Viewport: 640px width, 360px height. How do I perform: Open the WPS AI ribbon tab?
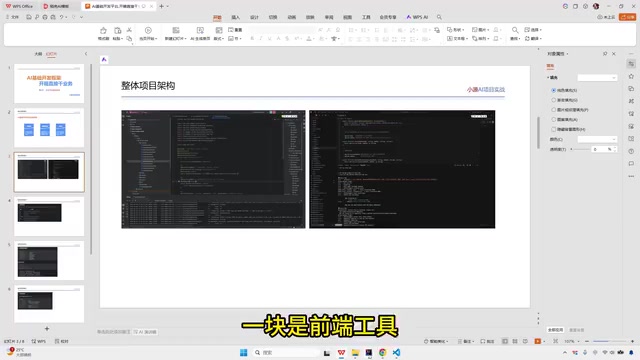click(x=417, y=17)
